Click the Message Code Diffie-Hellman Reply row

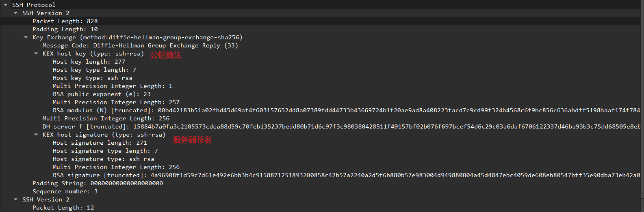click(x=140, y=45)
